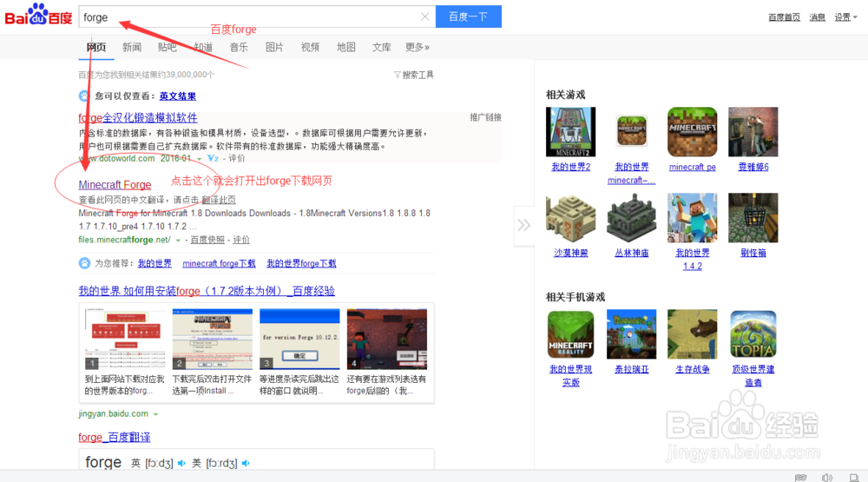
Task: Click the speaker icon in status bar
Action: pos(827,478)
